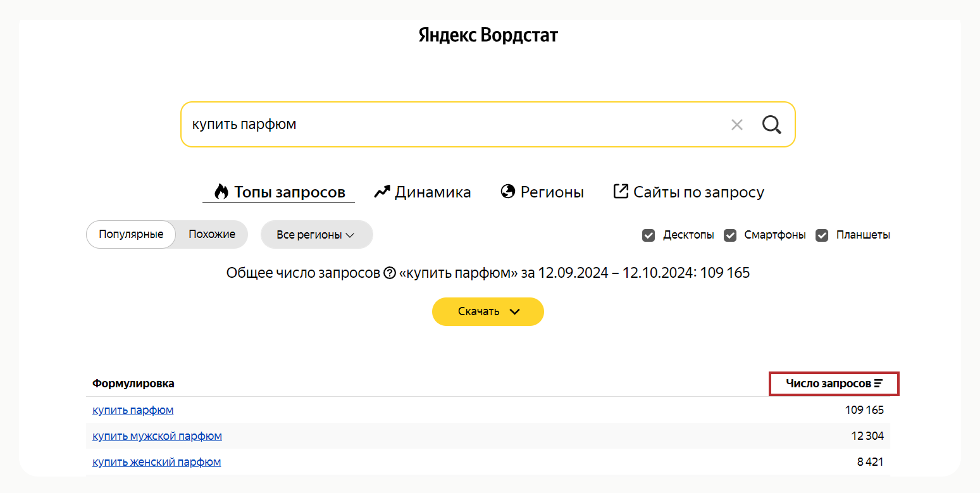Expand the Скачать download options

tap(488, 311)
